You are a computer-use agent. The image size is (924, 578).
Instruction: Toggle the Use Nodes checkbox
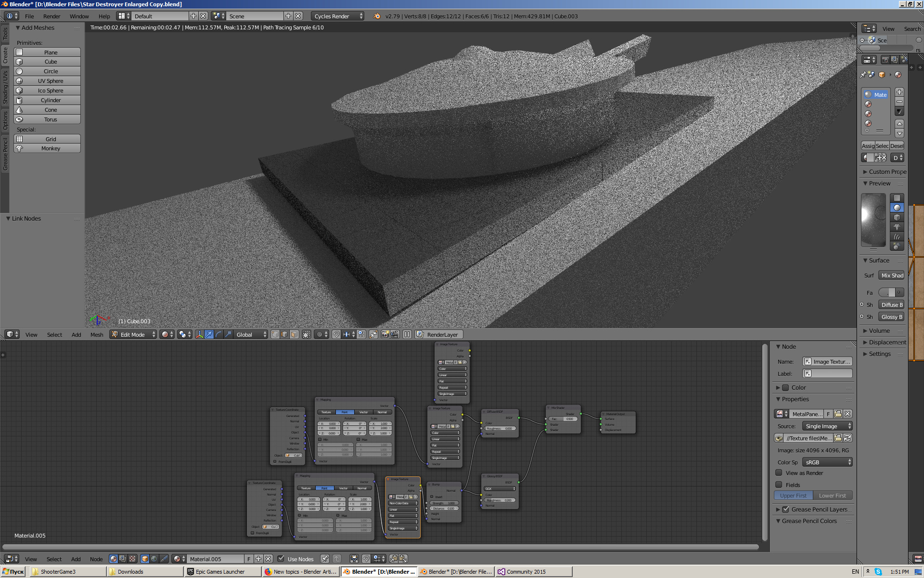pos(281,559)
